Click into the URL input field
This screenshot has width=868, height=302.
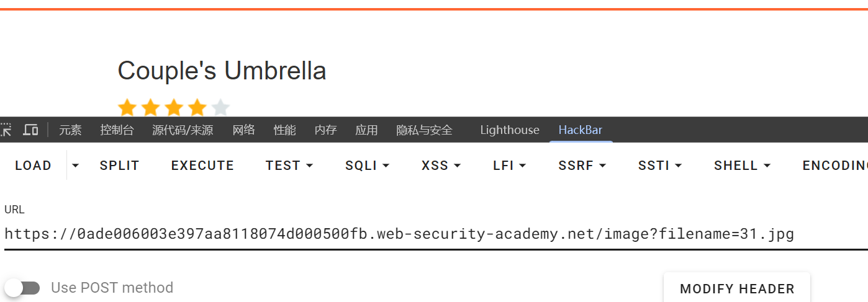pyautogui.click(x=435, y=234)
